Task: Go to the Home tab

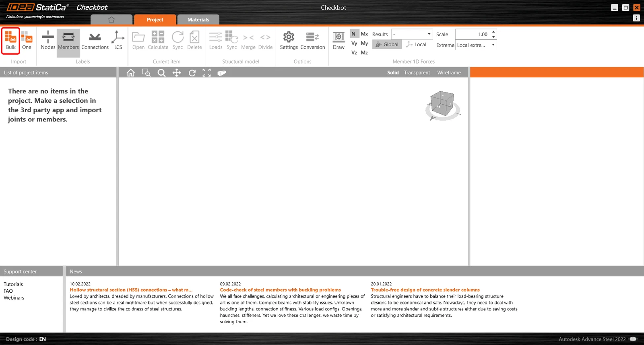Action: point(111,19)
